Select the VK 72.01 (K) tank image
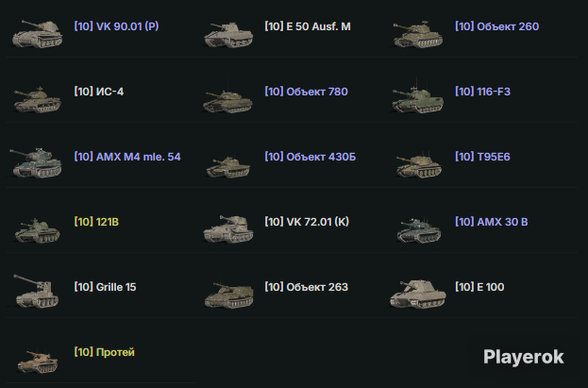Screen dimensions: 588x388 tap(228, 228)
